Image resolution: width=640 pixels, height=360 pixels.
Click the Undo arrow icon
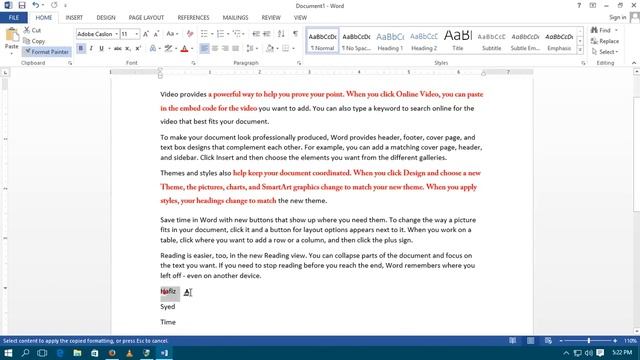click(36, 5)
